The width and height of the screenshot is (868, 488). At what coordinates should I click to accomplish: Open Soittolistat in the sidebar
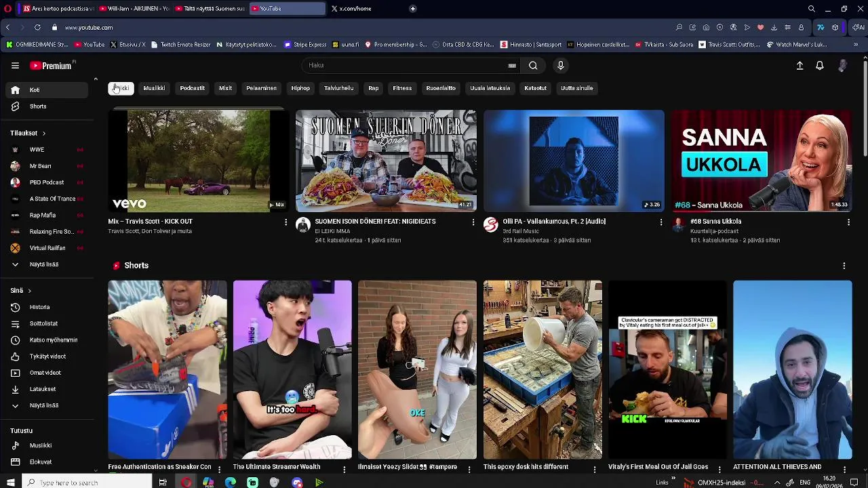click(x=47, y=323)
